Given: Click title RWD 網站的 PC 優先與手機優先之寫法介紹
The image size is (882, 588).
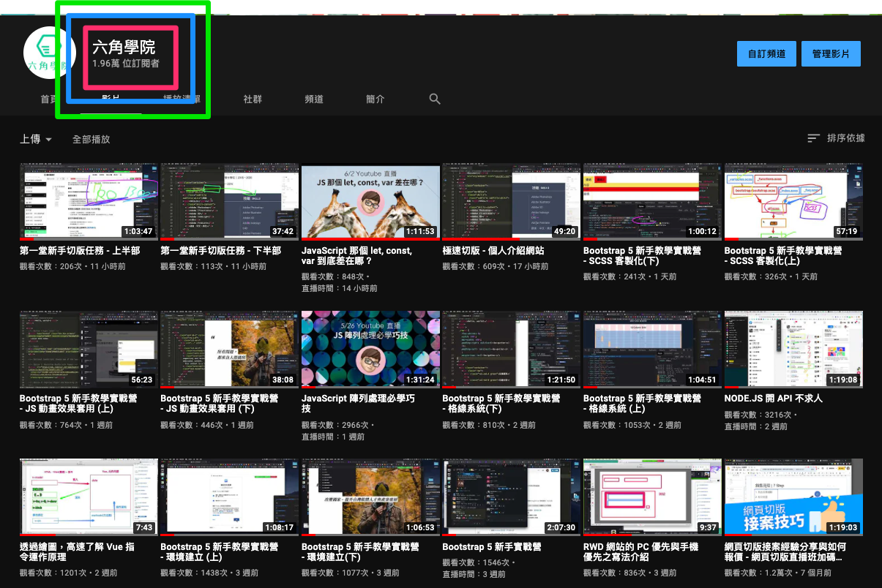Looking at the screenshot, I should (x=640, y=551).
